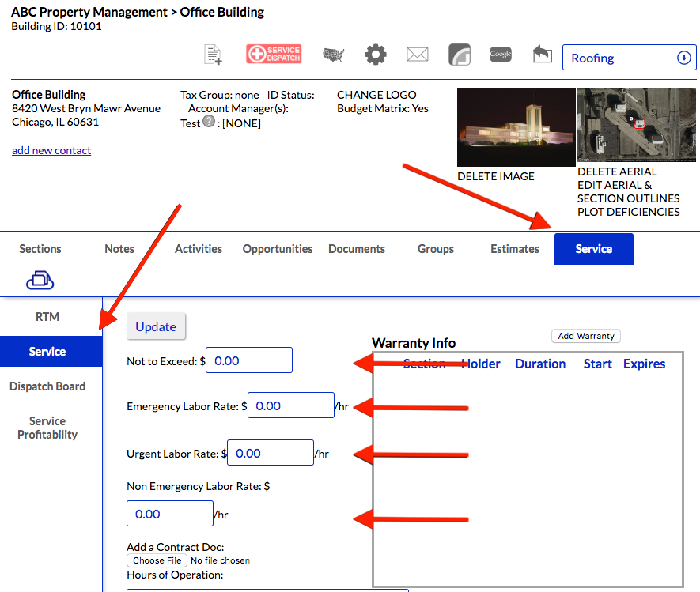Click the Tax Group: none text
The height and width of the screenshot is (592, 700).
tap(220, 95)
